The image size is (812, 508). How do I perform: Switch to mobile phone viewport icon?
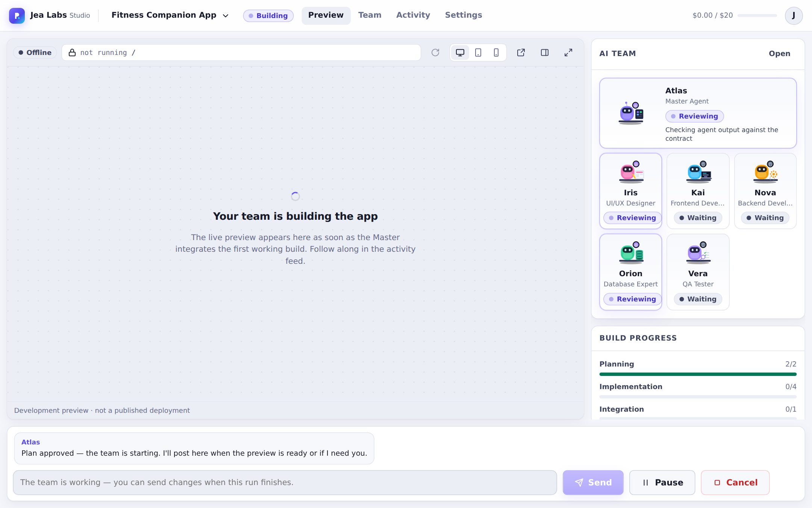tap(496, 53)
